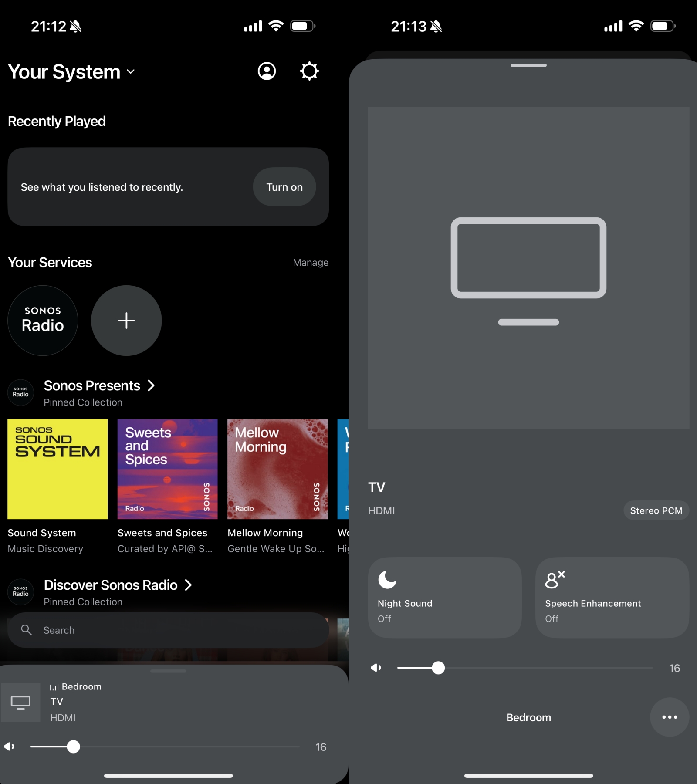
Task: Expand the Discover Sonos Radio chevron
Action: (x=188, y=585)
